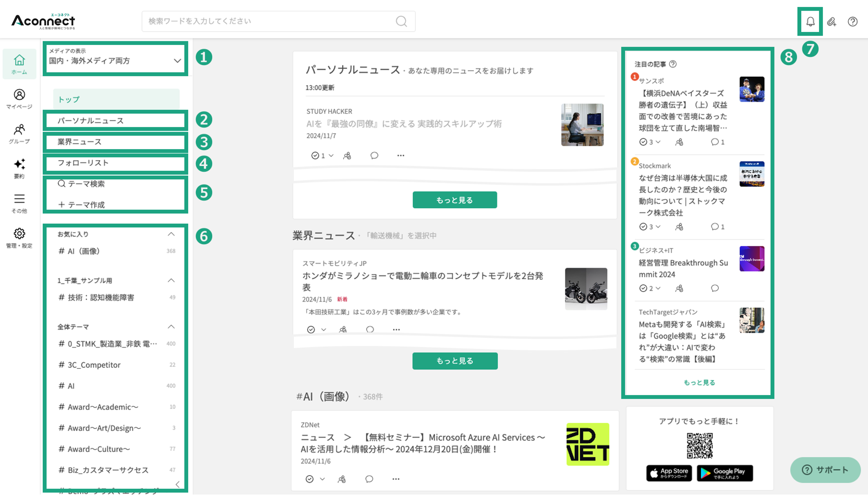Image resolution: width=868 pixels, height=497 pixels.
Task: Collapse the 全体テーマ section
Action: tap(171, 327)
